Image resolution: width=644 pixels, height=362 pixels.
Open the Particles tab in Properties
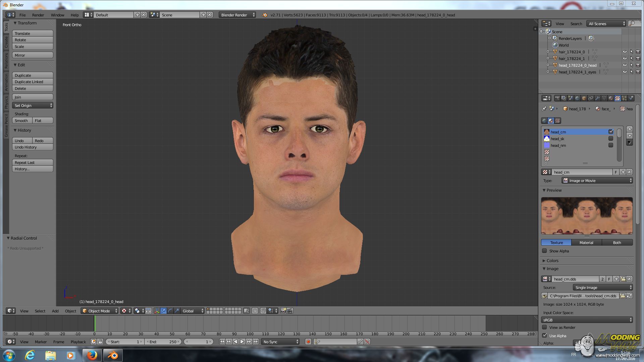624,98
